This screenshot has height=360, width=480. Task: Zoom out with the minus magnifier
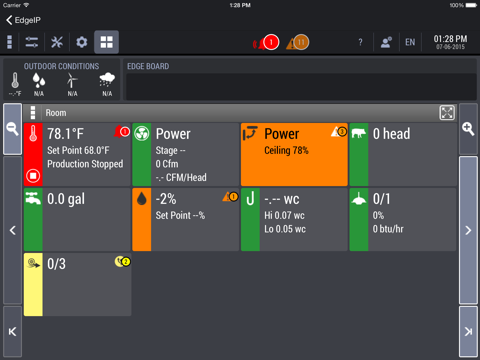[x=13, y=129]
